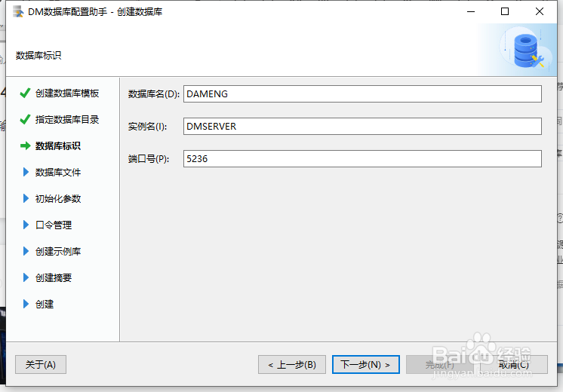The height and width of the screenshot is (392, 563).
Task: Click the 端口号(P) field showing 5236
Action: pyautogui.click(x=362, y=158)
